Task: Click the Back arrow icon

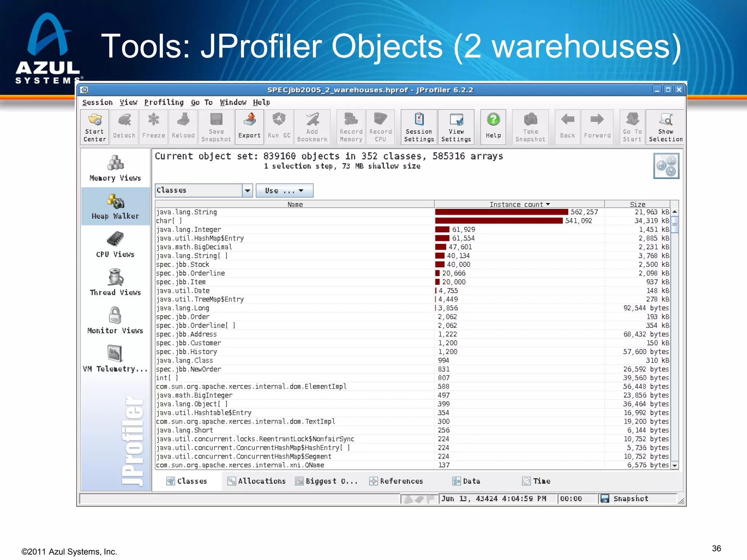Action: 568,127
